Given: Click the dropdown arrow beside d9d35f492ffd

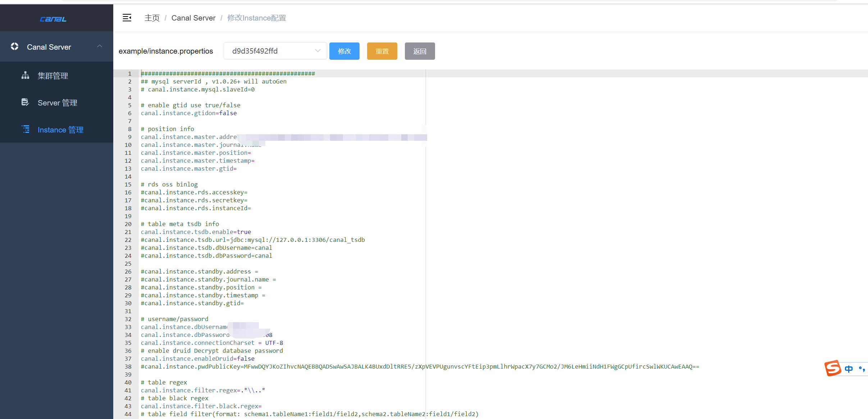Looking at the screenshot, I should (x=317, y=51).
